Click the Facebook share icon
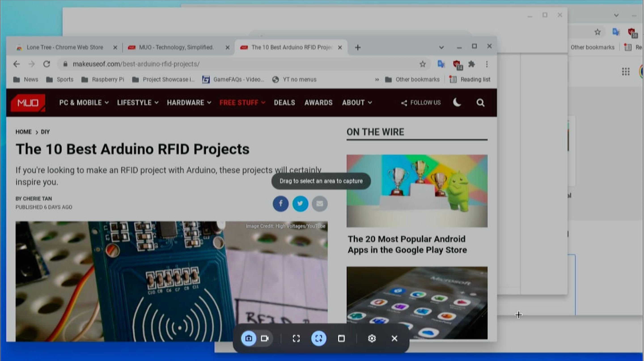644x361 pixels. tap(280, 203)
